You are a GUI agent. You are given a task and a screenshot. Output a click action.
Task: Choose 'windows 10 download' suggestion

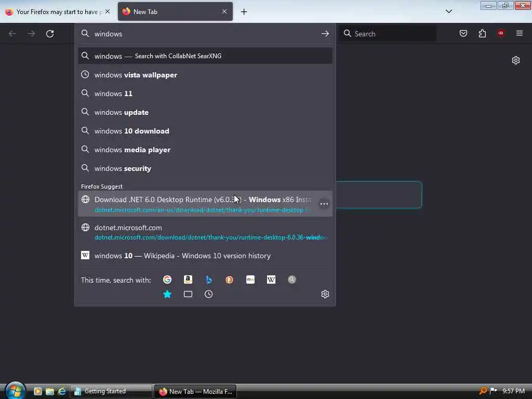coord(205,130)
